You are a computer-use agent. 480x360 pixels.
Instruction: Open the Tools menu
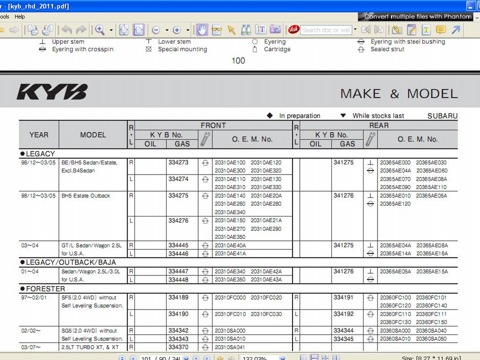point(4,17)
